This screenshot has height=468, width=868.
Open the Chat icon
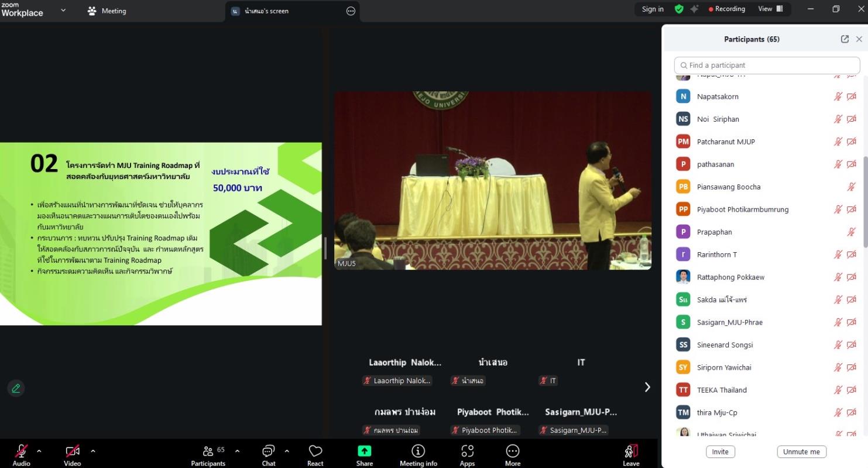(x=269, y=451)
